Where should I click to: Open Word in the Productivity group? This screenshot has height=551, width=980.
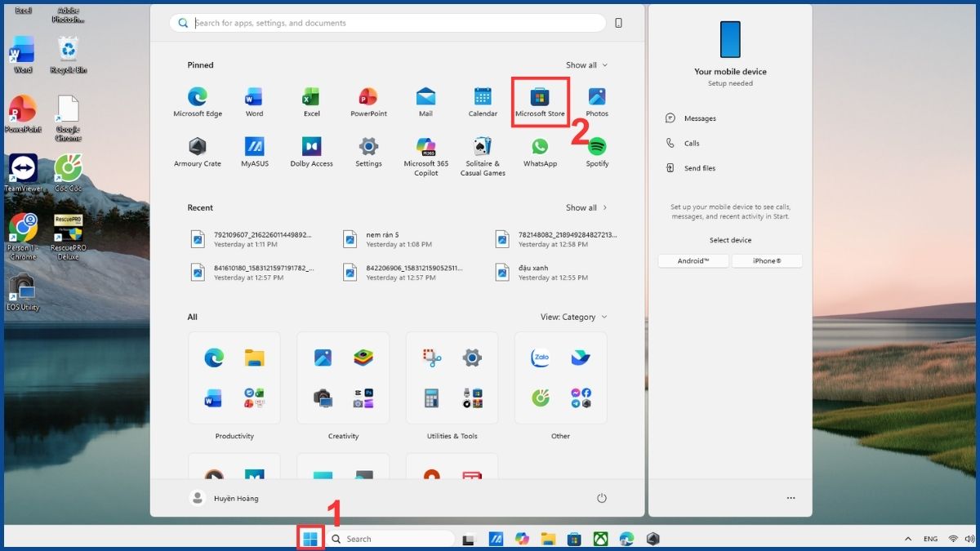pos(214,398)
